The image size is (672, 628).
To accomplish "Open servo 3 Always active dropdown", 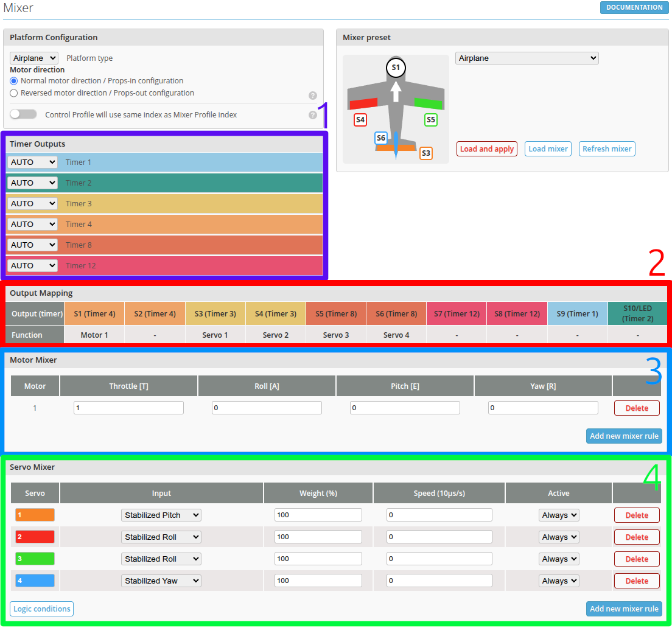I will coord(559,559).
